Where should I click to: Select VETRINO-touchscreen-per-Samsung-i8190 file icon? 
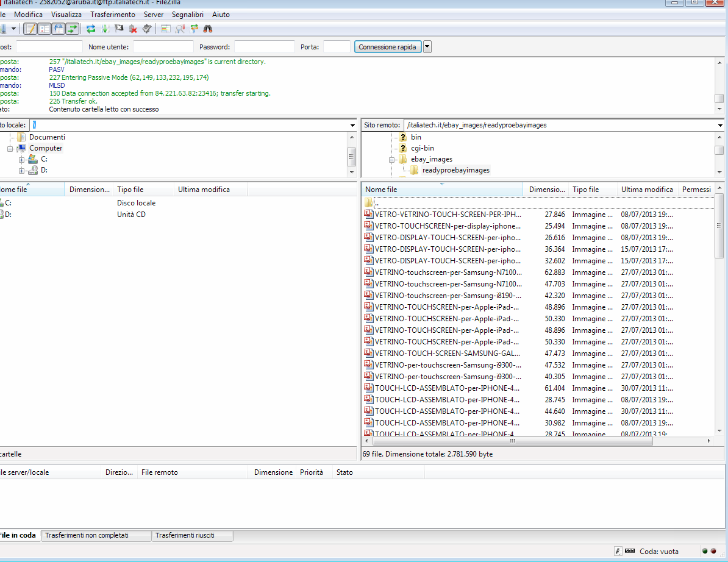click(x=369, y=295)
